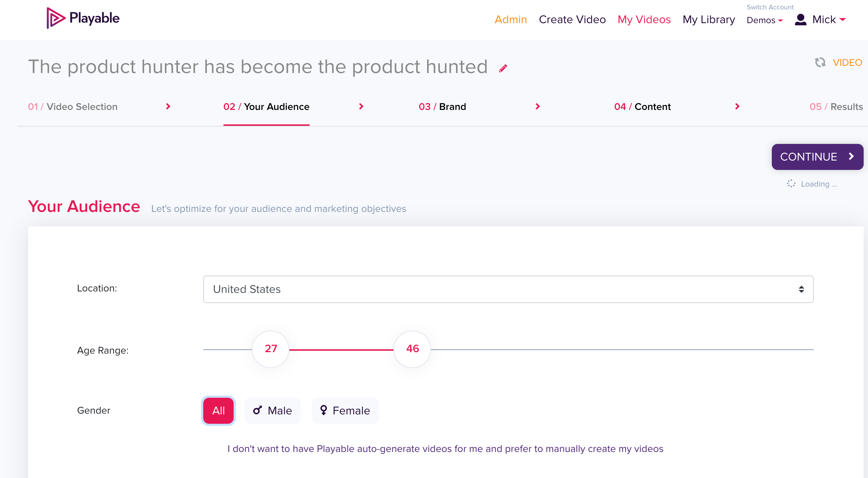
Task: Click the pencil edit title icon
Action: tap(503, 68)
